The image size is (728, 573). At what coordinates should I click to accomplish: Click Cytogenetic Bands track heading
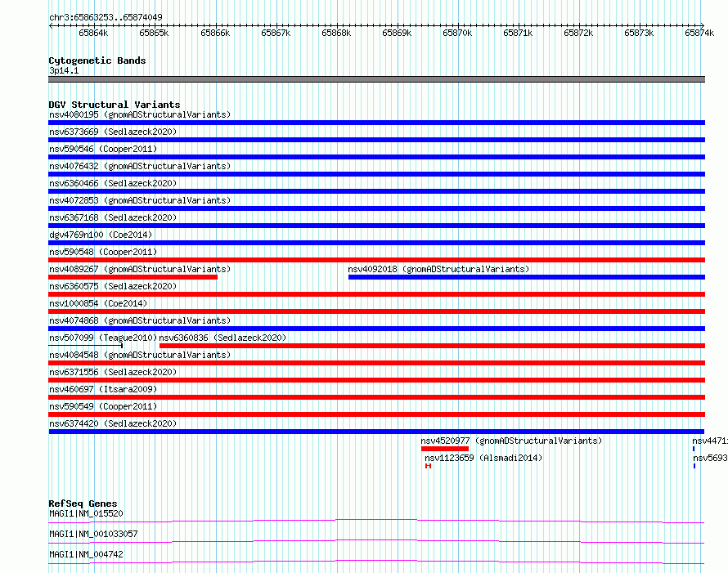[97, 60]
